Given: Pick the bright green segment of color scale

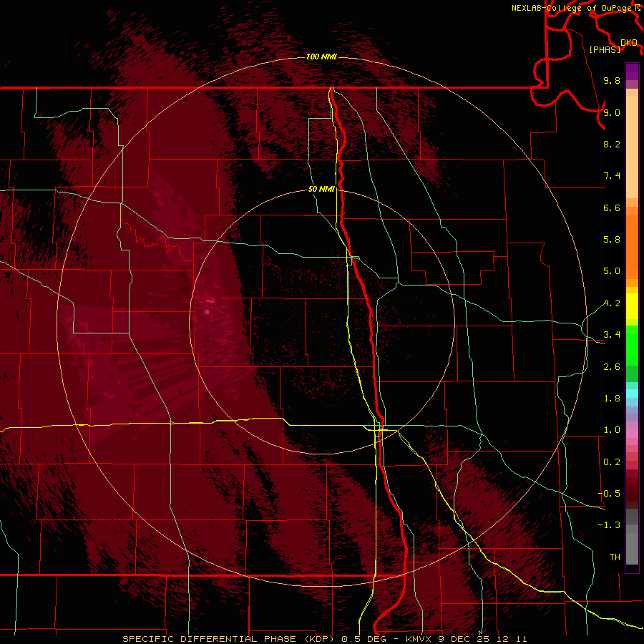Looking at the screenshot, I should pyautogui.click(x=632, y=345).
